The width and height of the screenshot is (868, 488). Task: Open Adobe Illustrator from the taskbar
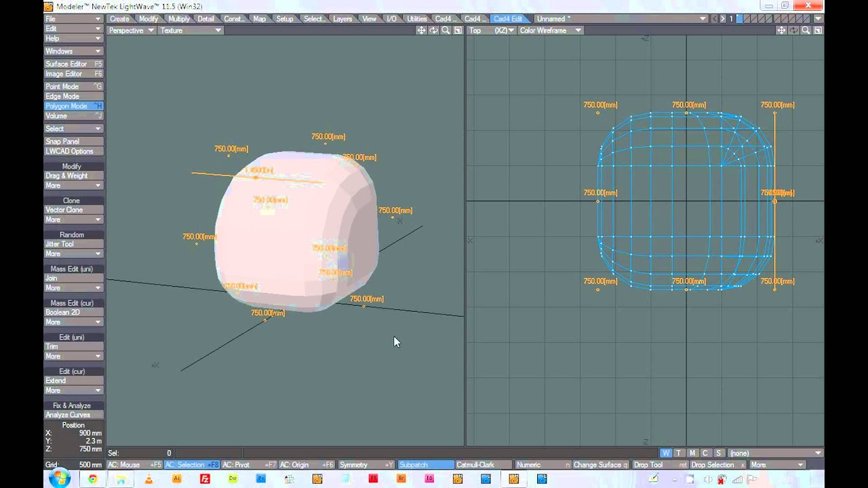(x=177, y=479)
